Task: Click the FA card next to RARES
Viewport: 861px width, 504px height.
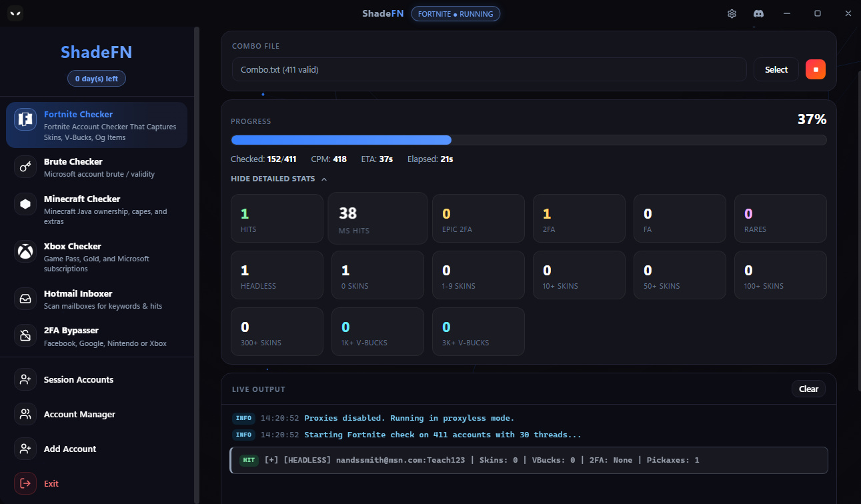Action: (680, 218)
